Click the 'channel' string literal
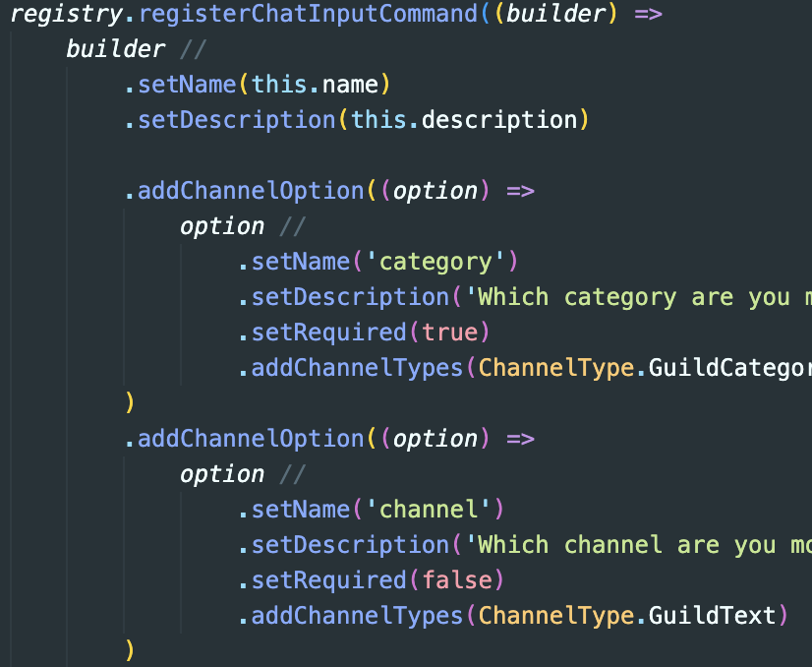This screenshot has width=812, height=667. click(428, 510)
